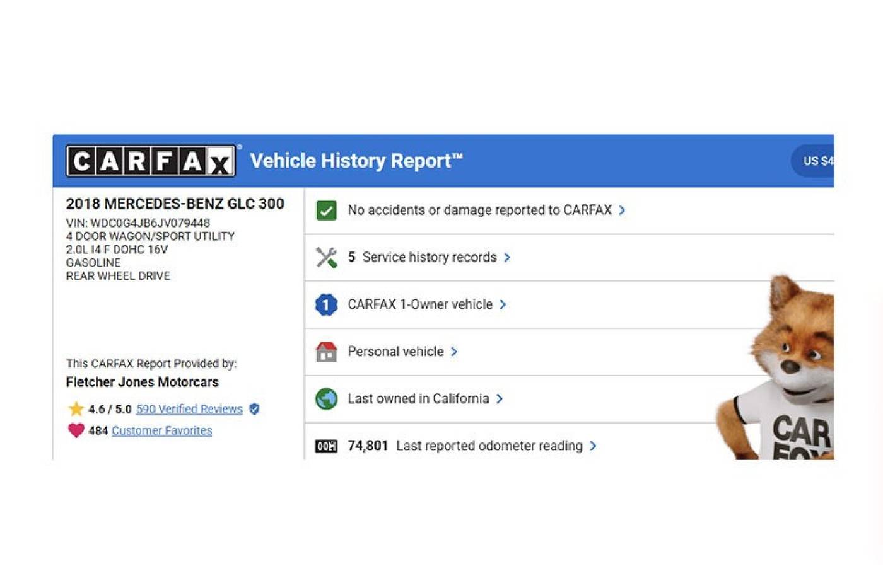
Task: Click 2018 MERCEDES-BENZ GLC 300 title
Action: pos(175,204)
